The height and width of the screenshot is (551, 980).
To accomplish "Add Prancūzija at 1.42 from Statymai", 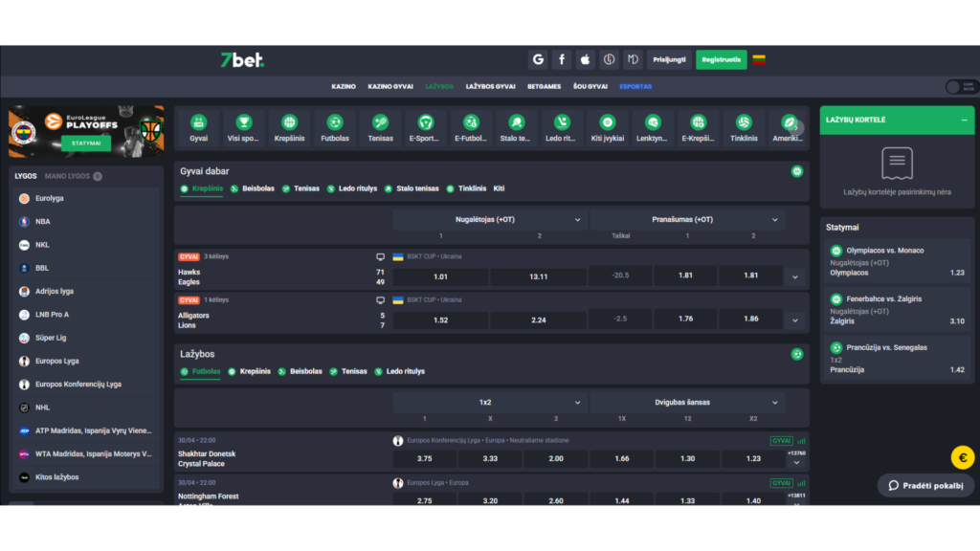I will 896,359.
